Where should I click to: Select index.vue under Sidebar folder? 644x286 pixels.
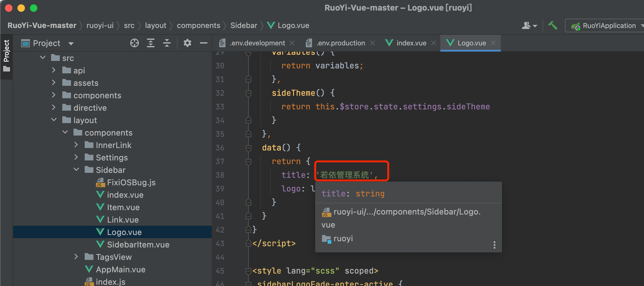click(x=125, y=195)
